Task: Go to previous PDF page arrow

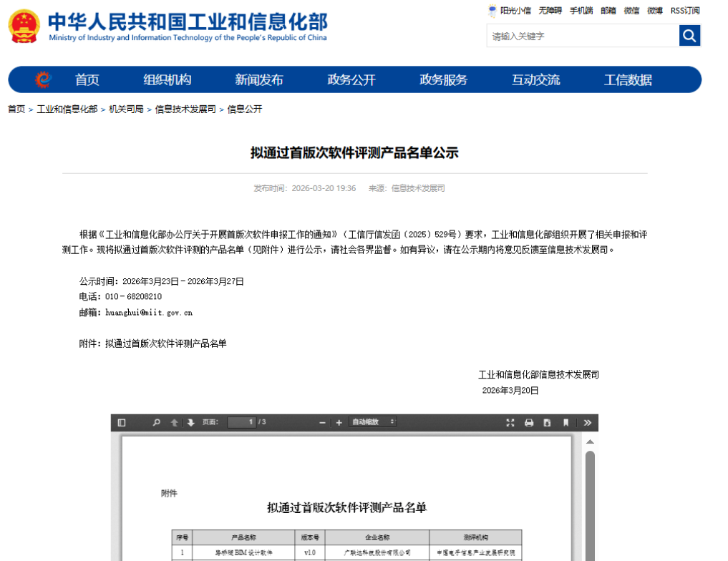Action: (x=174, y=423)
